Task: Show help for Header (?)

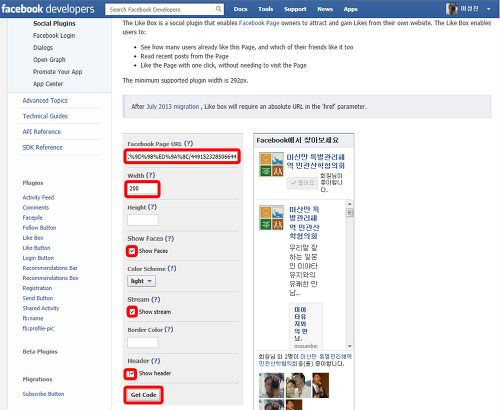Action: click(156, 361)
